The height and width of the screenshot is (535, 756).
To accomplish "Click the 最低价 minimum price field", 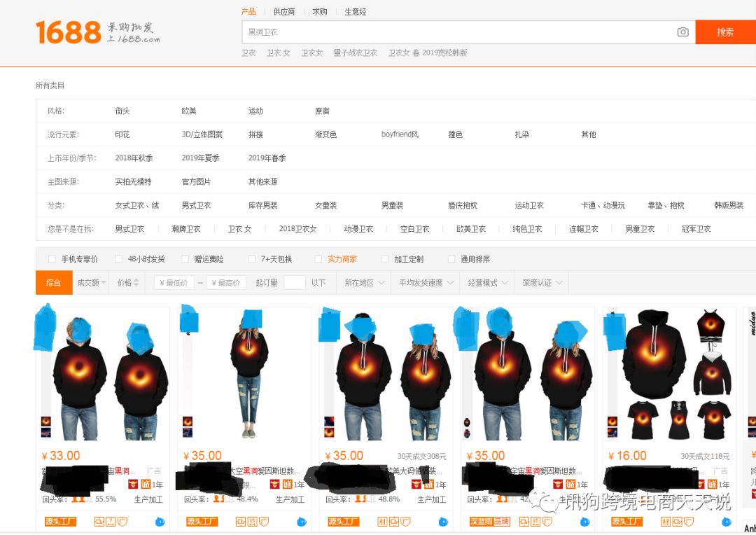I will [x=174, y=283].
